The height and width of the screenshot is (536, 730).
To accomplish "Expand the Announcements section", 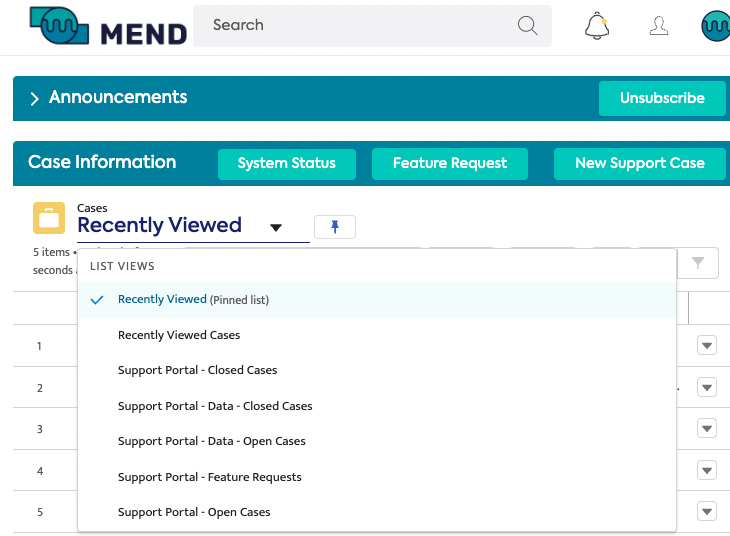I will click(34, 98).
